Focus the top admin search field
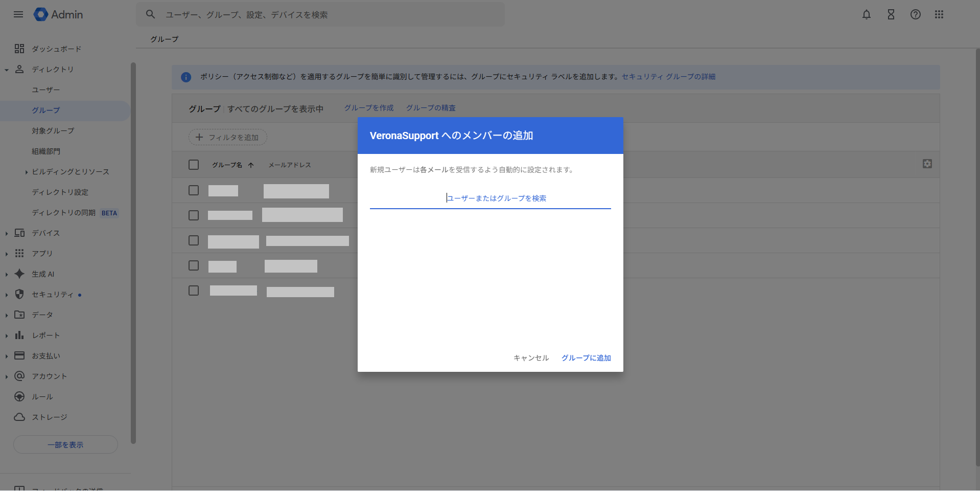 click(x=320, y=14)
